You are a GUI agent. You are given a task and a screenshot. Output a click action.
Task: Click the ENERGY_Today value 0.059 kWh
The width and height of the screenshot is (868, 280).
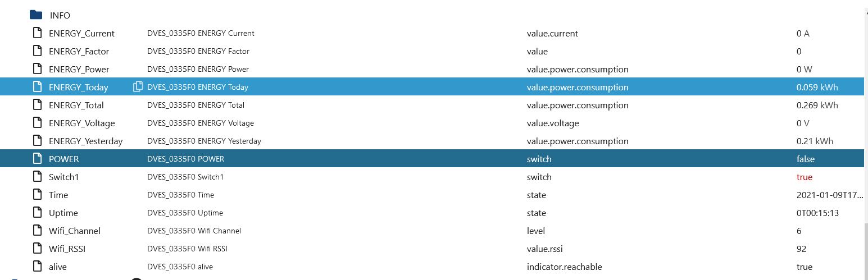[x=817, y=87]
